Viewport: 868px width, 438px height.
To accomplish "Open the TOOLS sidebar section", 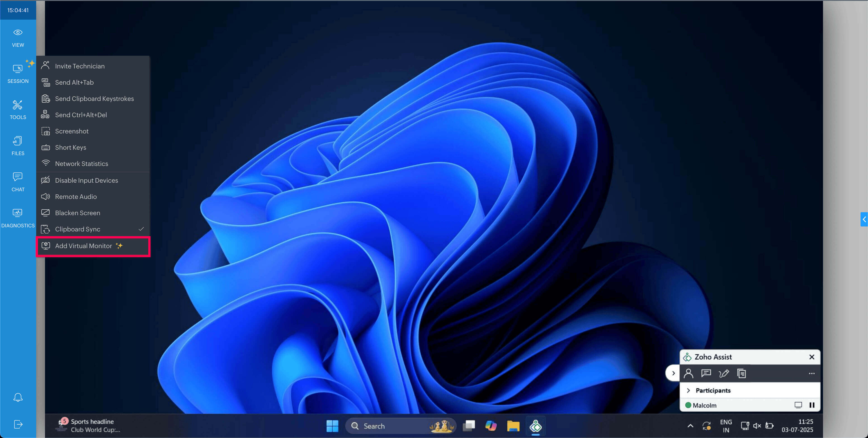I will (18, 109).
